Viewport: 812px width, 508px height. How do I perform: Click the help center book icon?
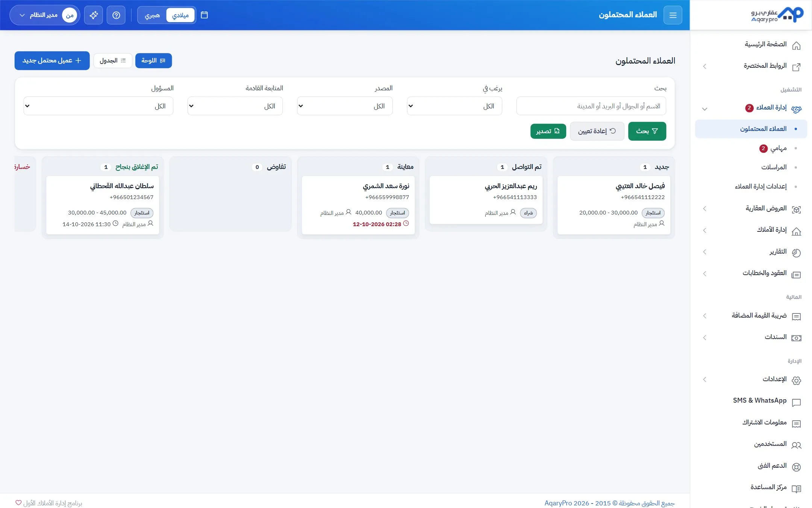796,489
